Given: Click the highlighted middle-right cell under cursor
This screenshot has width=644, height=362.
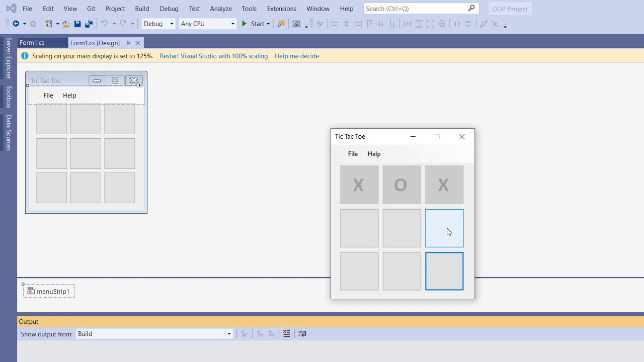Looking at the screenshot, I should coord(444,228).
